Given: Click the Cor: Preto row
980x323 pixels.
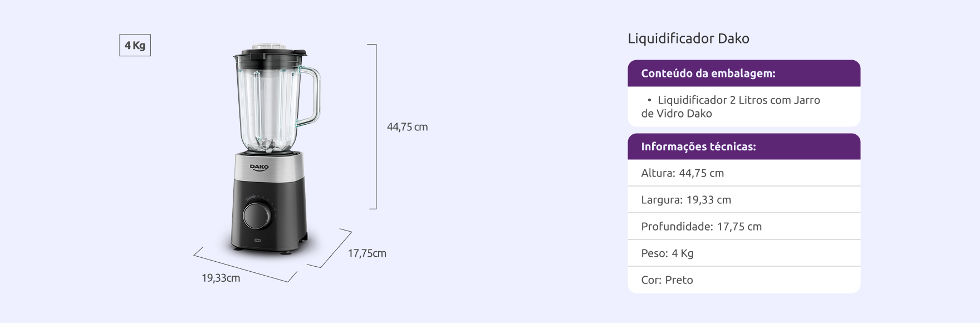Looking at the screenshot, I should [x=744, y=280].
